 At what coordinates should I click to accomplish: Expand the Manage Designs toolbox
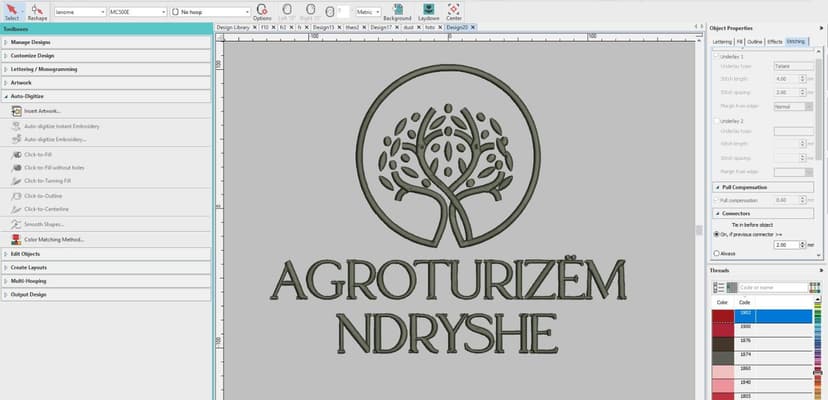click(106, 42)
